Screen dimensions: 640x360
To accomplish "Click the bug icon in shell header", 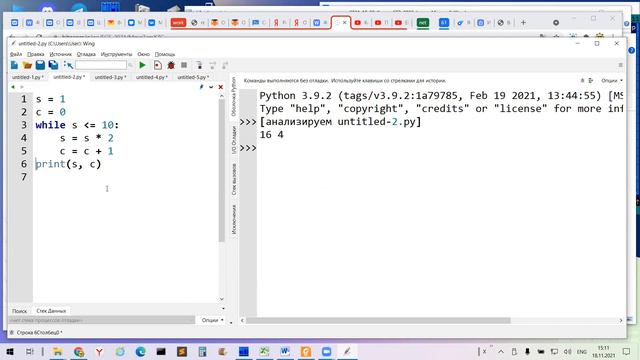I will (x=582, y=80).
